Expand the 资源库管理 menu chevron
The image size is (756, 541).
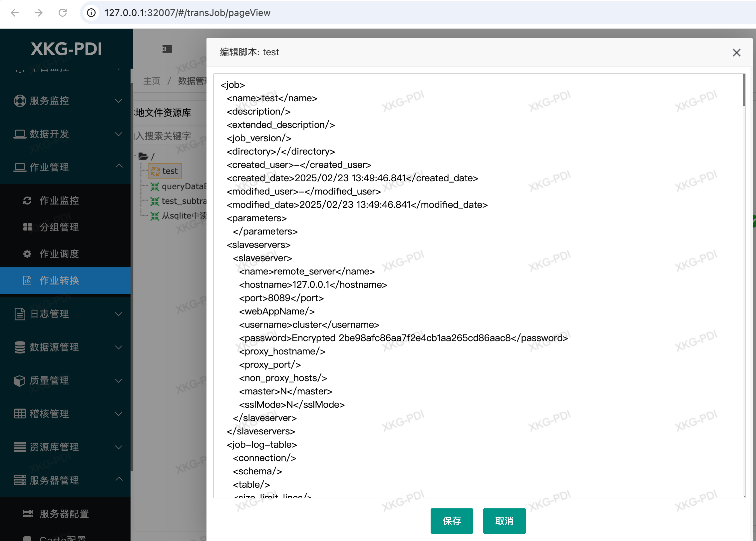point(119,447)
